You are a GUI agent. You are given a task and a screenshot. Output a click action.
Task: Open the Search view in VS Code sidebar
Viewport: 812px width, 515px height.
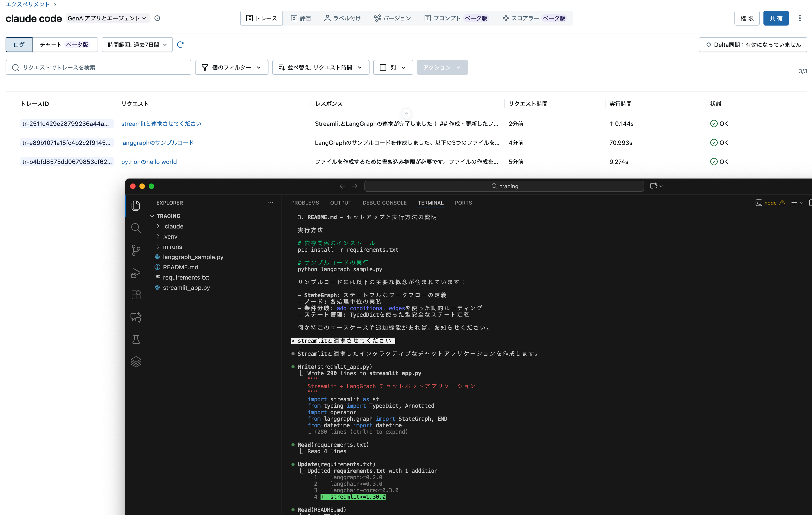(136, 228)
